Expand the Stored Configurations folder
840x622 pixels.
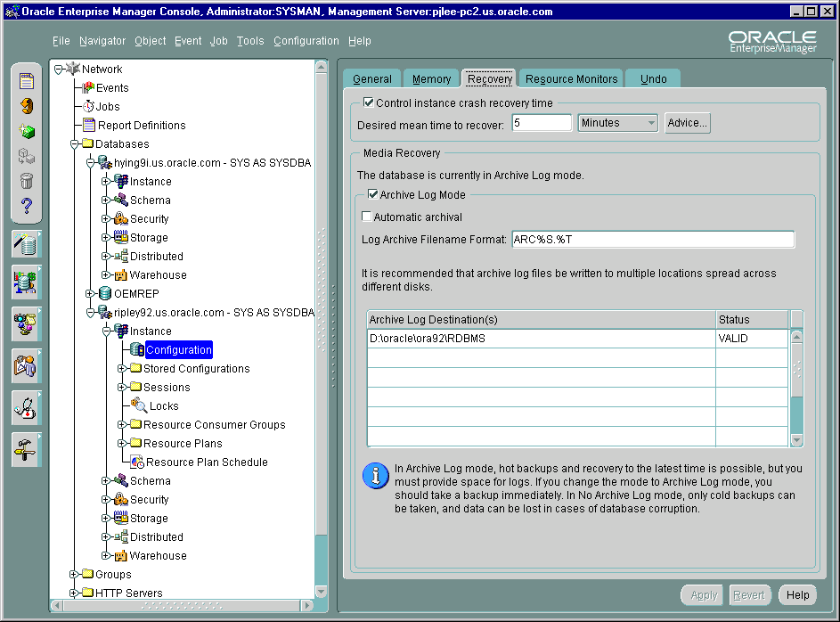pyautogui.click(x=122, y=369)
